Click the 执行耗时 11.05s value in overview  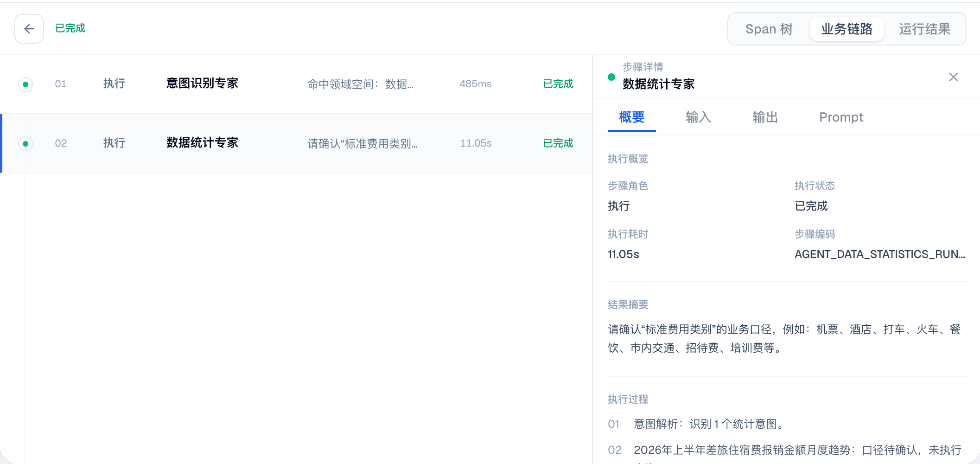tap(624, 254)
